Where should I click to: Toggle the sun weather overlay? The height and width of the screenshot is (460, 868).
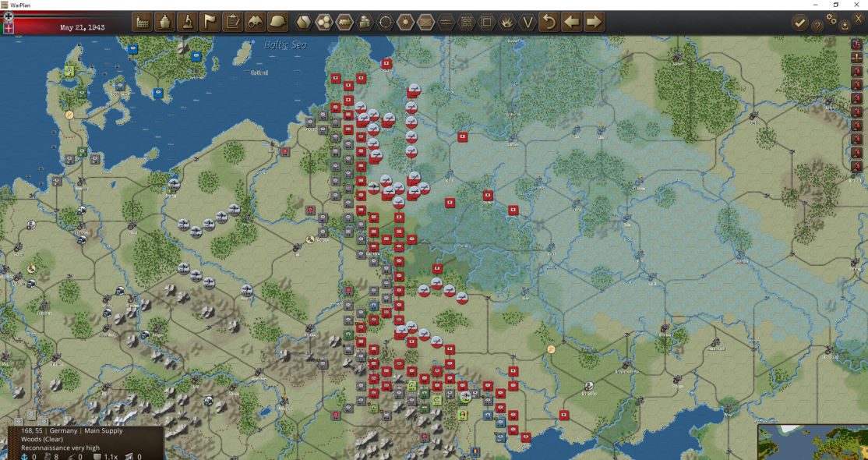coord(406,23)
